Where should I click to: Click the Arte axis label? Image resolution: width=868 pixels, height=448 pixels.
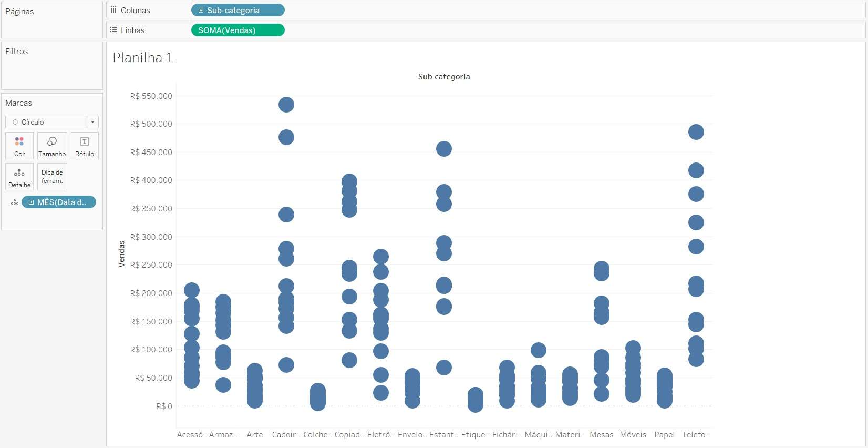[x=255, y=435]
